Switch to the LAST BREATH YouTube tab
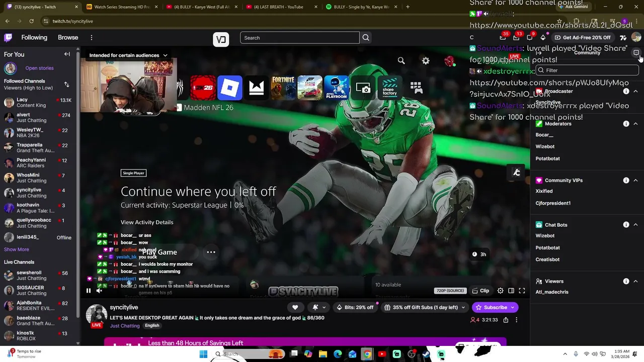Screen dimensions: 644x362 click(281, 7)
